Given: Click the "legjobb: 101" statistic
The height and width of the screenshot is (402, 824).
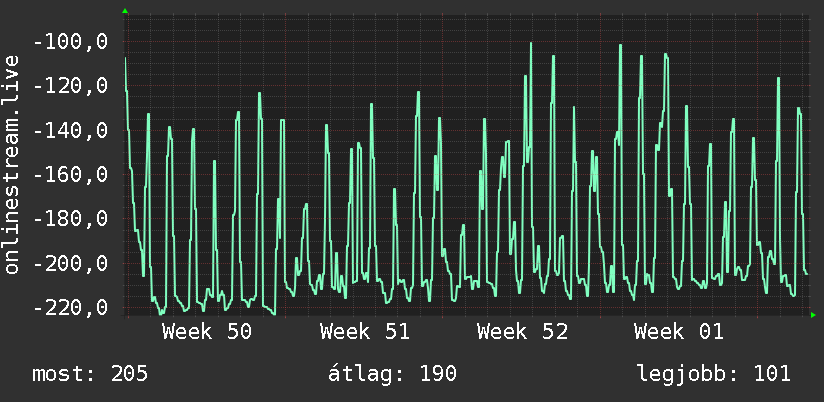Looking at the screenshot, I should point(714,374).
